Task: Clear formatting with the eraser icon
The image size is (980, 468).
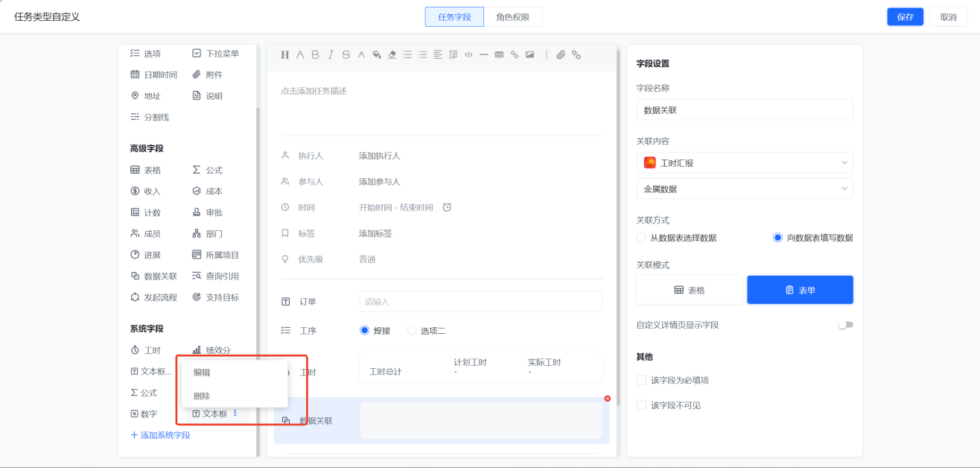Action: 392,54
